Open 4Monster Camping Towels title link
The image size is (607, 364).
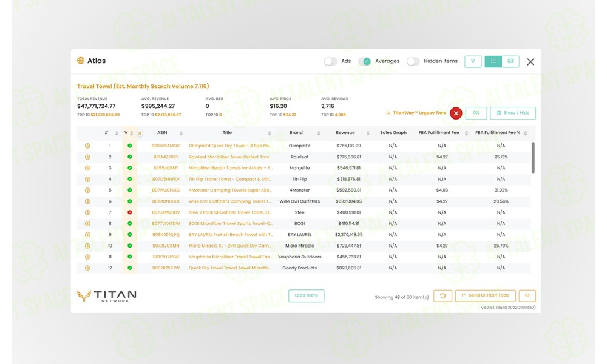pyautogui.click(x=230, y=190)
